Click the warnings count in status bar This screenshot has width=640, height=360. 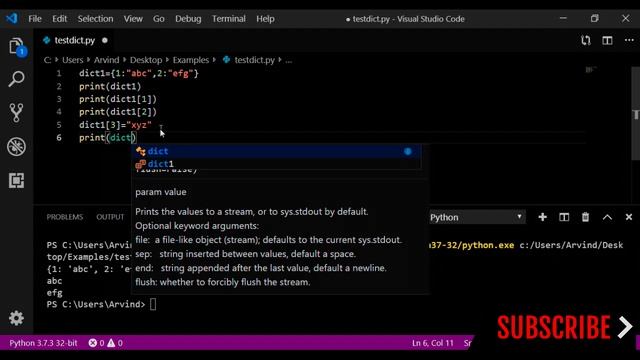click(x=115, y=343)
